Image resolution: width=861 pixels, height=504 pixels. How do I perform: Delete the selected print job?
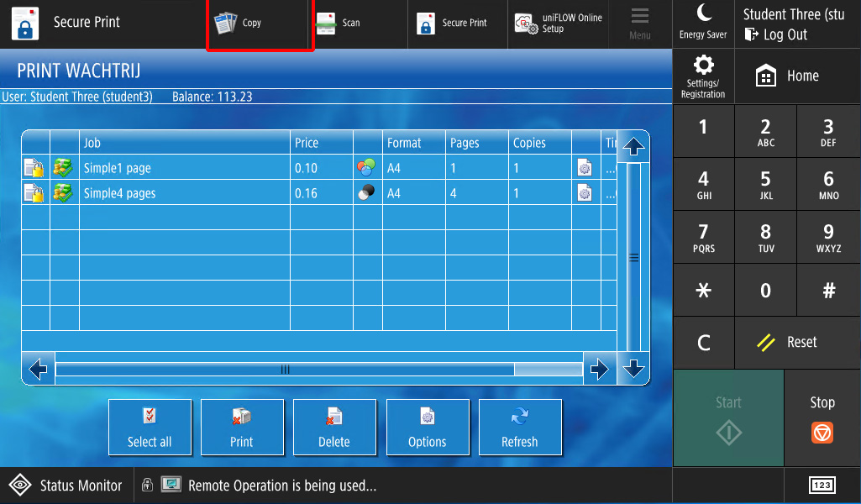pyautogui.click(x=334, y=427)
